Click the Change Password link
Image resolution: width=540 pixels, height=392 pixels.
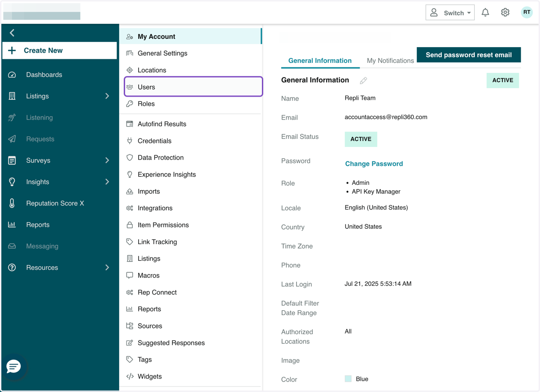coord(374,164)
